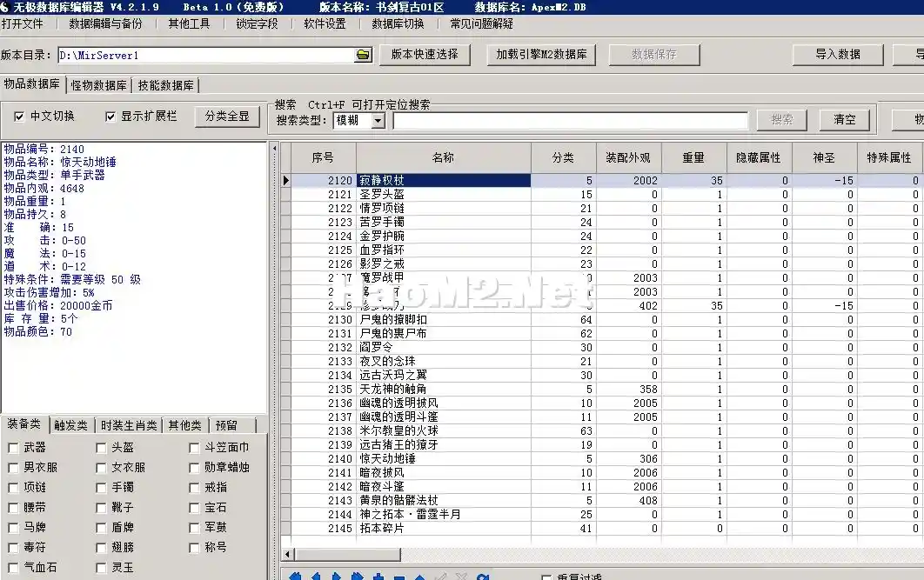Viewport: 924px width, 580px height.
Task: Check the 宝石 category checkbox
Action: click(x=194, y=508)
